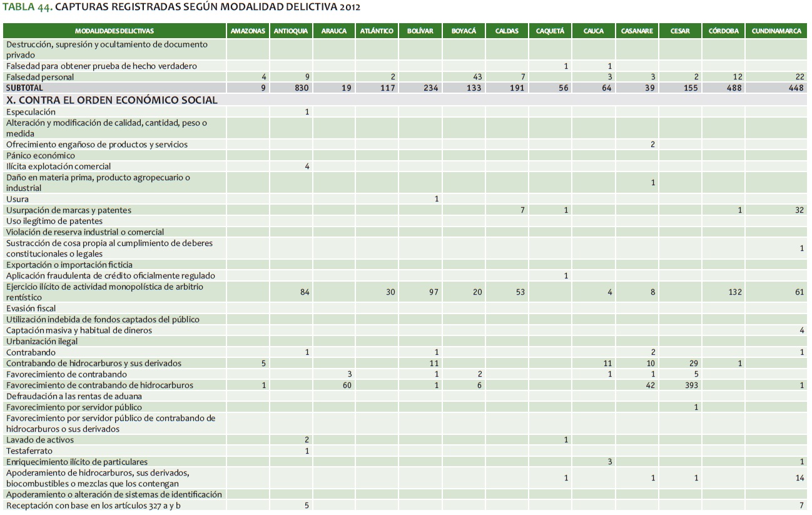Click the 'Usurpación de marcas y patentes' row
The image size is (812, 515).
point(69,210)
